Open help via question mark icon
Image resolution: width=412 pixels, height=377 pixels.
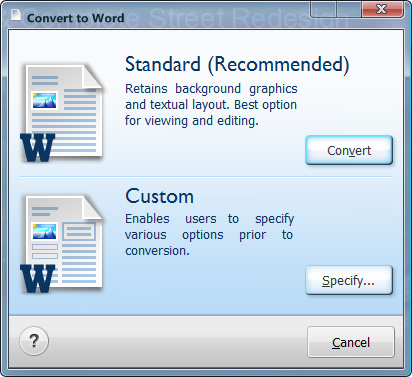(34, 341)
